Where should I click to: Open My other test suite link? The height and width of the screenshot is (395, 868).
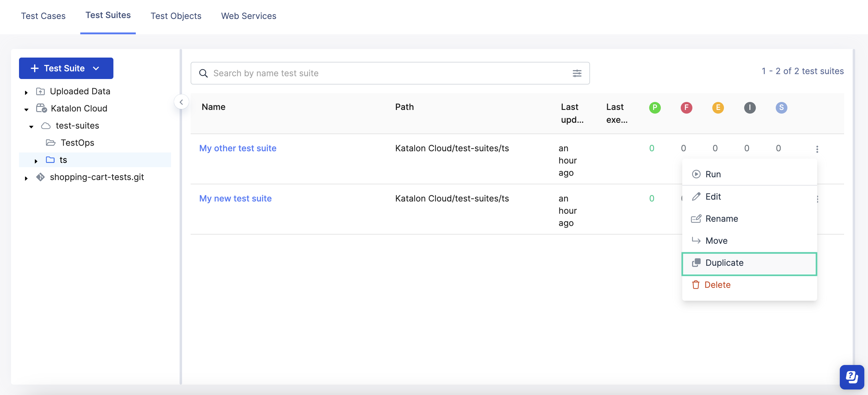click(238, 147)
